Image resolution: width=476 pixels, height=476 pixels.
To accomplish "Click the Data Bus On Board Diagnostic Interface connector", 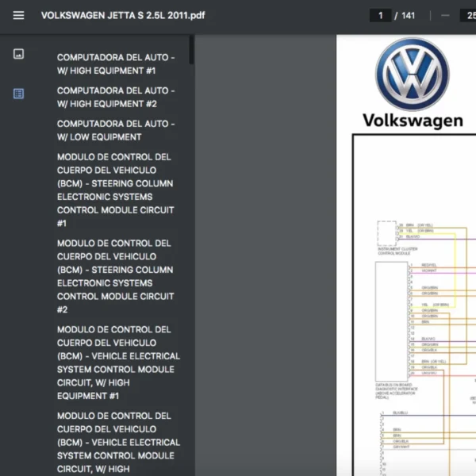I will tap(391, 322).
